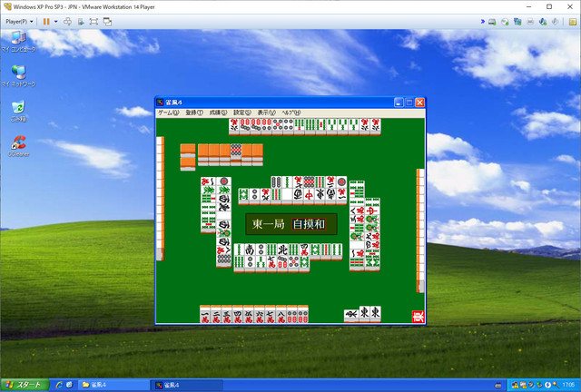Screen dimensions: 581x392
Task: Select the ごみ箱 recycle bin icon
Action: [x=18, y=111]
